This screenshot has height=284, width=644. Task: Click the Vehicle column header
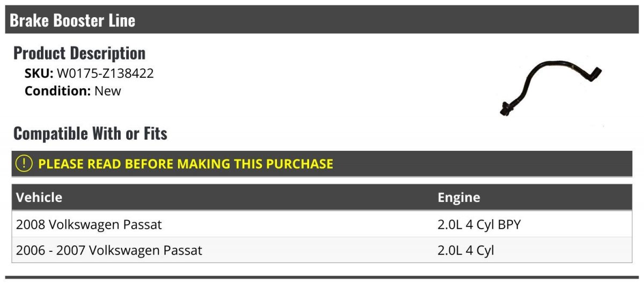[39, 198]
